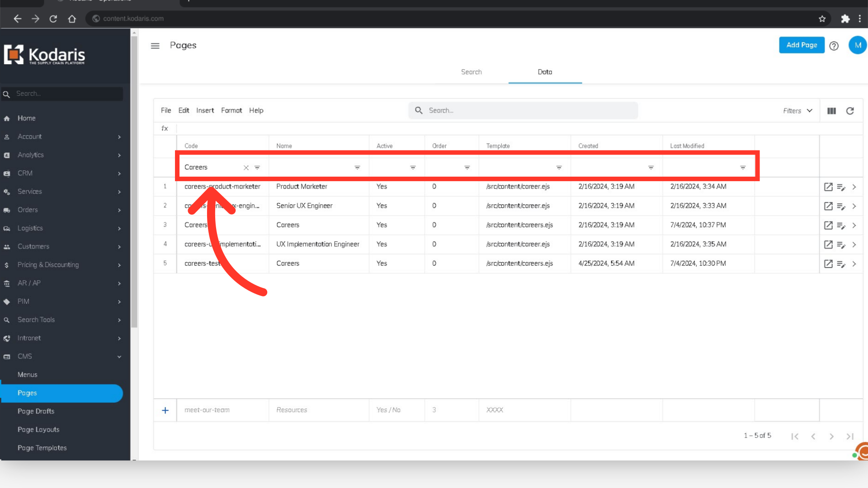Screen dimensions: 868x488
Task: Open the Name column filter options
Action: tap(357, 168)
